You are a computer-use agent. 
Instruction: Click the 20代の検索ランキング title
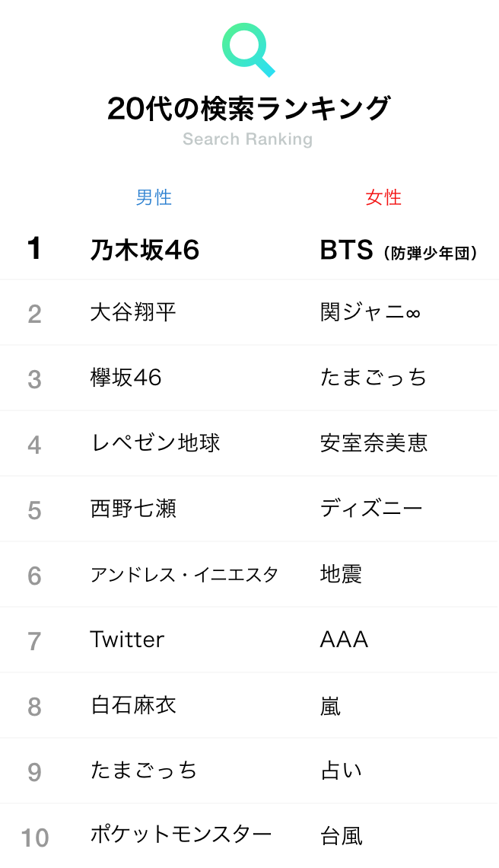[x=249, y=108]
